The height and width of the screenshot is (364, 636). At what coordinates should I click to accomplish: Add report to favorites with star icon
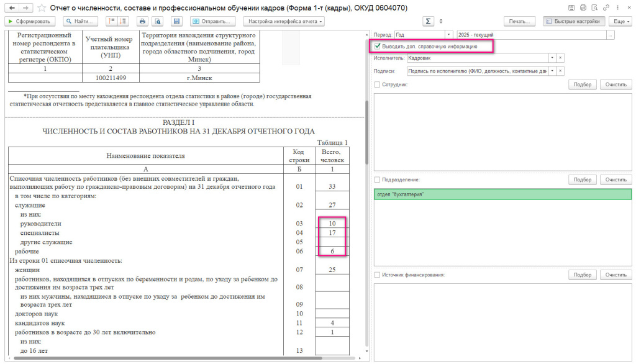pos(42,7)
